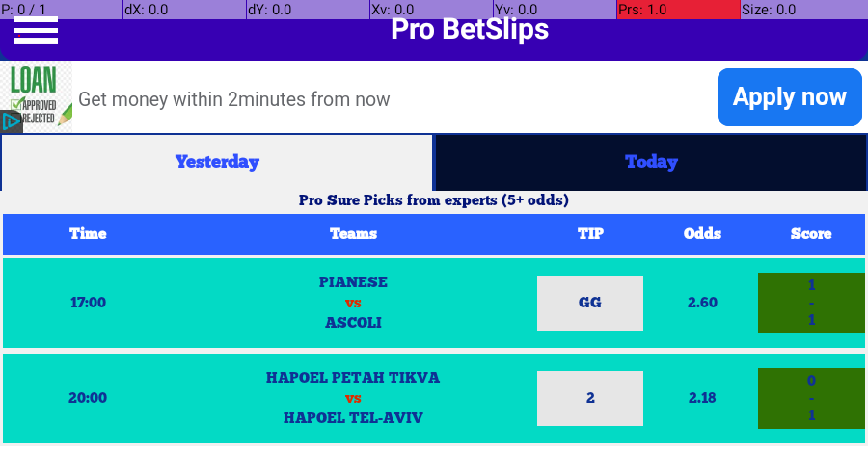Screen dimensions: 868x452
Task: Click the Pro BetSlips title
Action: 470,29
